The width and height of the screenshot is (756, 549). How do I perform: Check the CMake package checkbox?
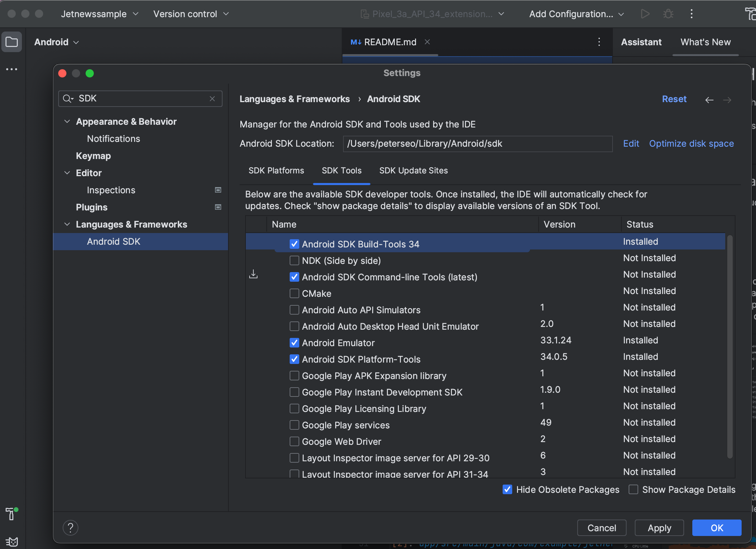(294, 293)
